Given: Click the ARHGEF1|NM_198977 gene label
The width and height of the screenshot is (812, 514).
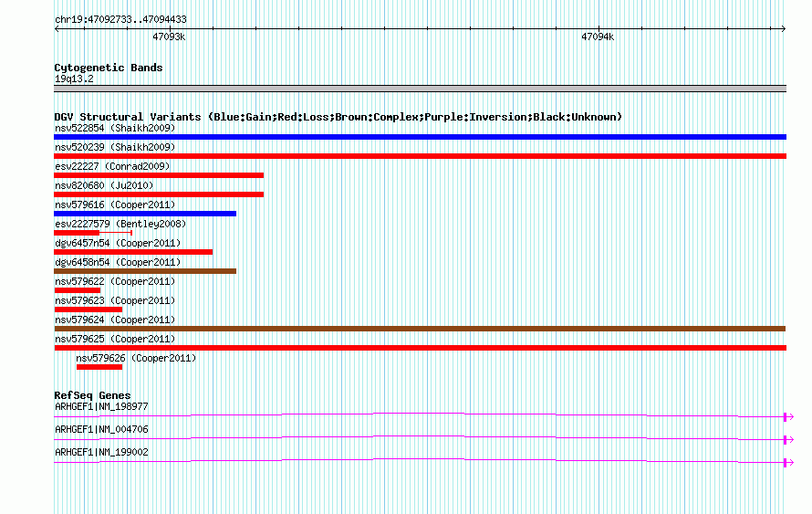Looking at the screenshot, I should tap(101, 407).
